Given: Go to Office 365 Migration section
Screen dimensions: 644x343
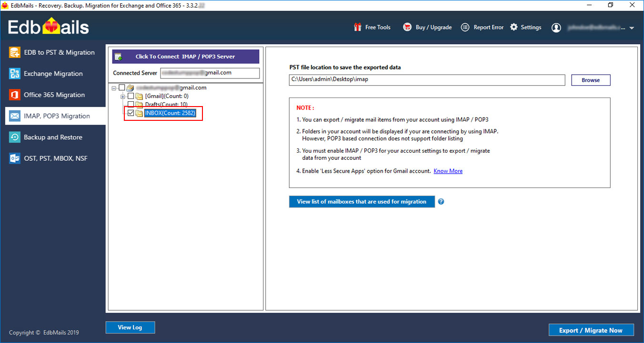Looking at the screenshot, I should click(55, 95).
